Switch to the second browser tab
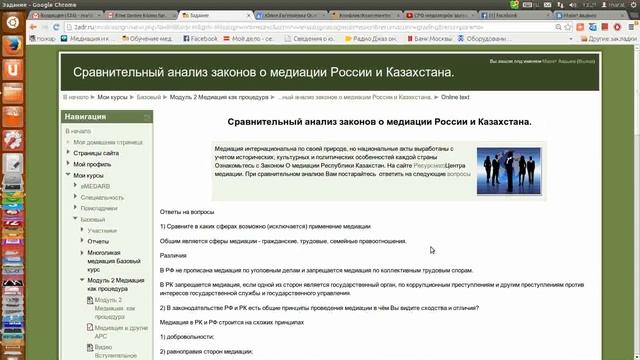The width and height of the screenshot is (640, 360). click(x=141, y=15)
